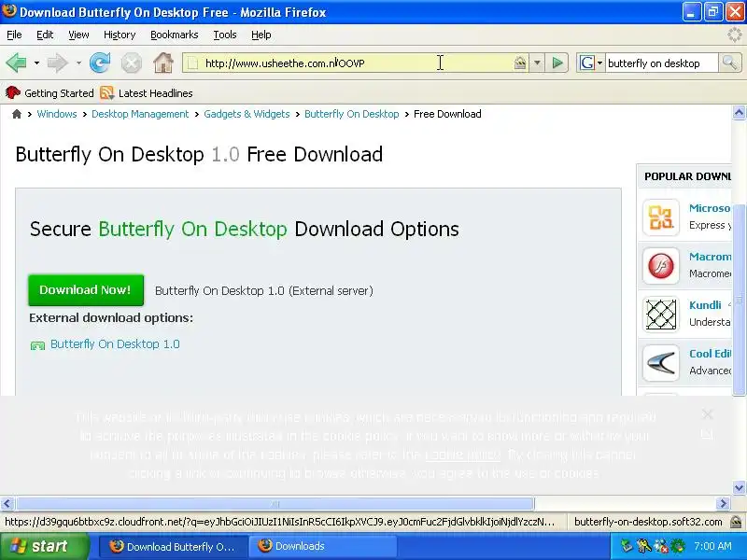Switch to the Downloads taskbar window
747x560 pixels.
coord(322,546)
